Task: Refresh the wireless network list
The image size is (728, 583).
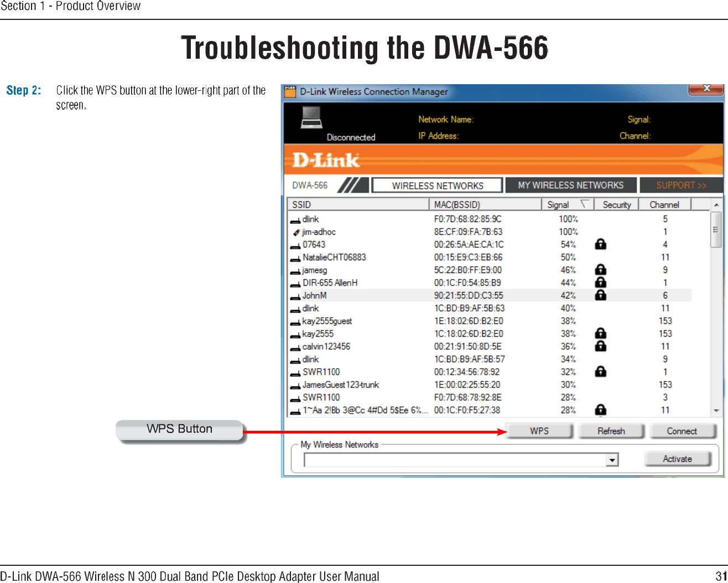Action: click(611, 431)
